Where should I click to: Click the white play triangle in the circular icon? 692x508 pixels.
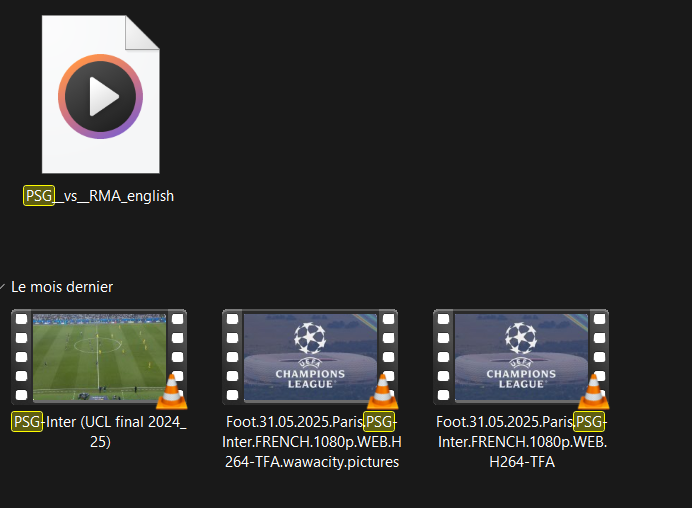point(102,97)
